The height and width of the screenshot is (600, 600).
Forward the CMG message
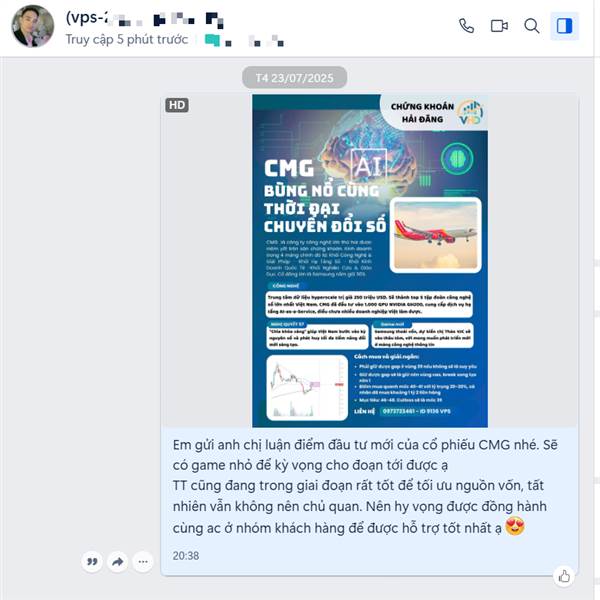[x=117, y=561]
